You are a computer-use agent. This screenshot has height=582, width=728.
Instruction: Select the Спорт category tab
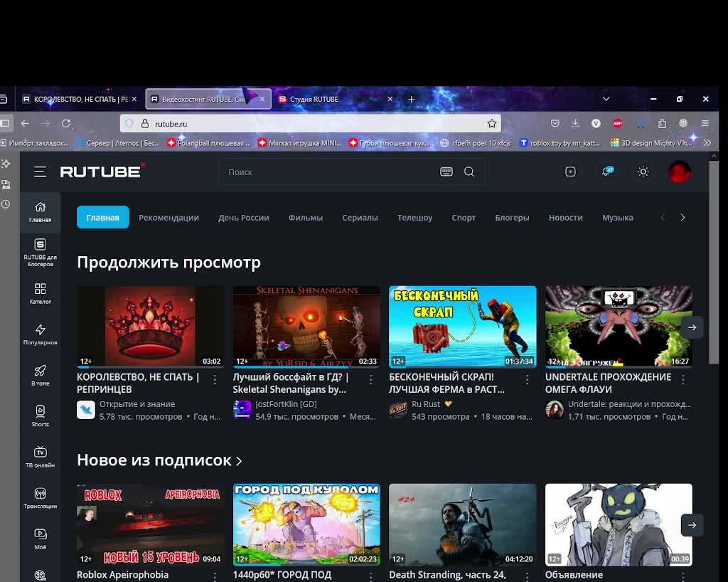[464, 218]
